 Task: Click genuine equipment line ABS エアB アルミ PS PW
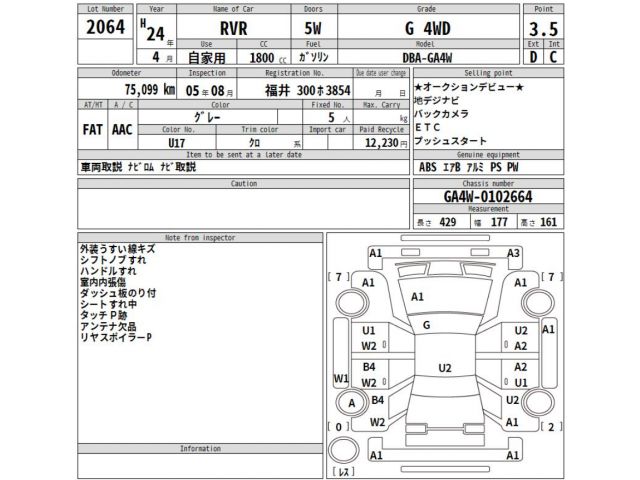[469, 167]
